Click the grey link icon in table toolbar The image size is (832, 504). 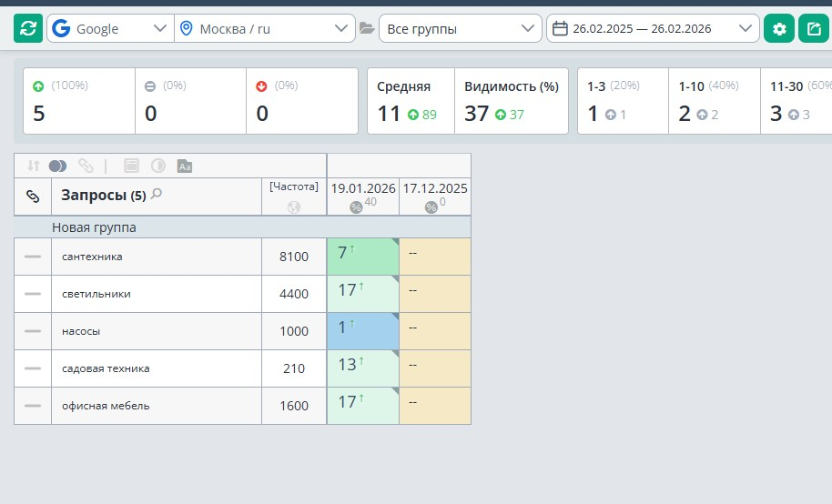click(x=86, y=166)
